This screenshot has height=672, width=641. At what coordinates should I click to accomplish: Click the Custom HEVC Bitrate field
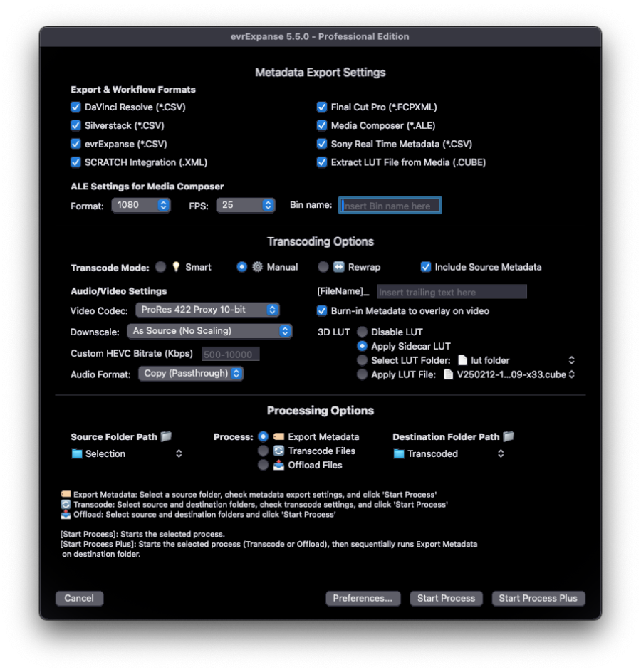coord(230,354)
